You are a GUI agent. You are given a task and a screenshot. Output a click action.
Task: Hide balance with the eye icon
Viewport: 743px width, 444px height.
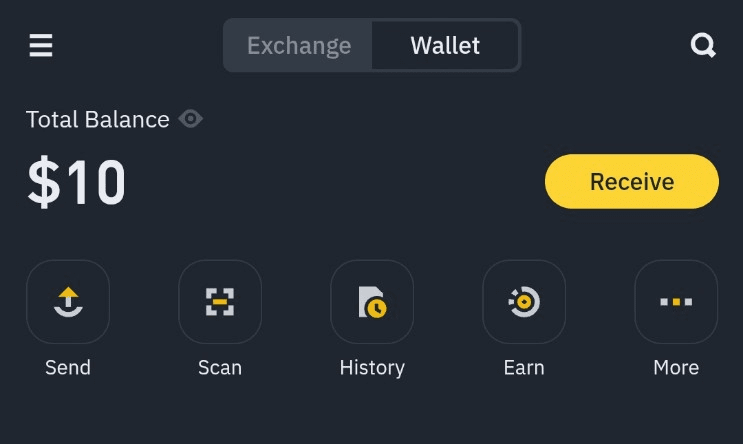(190, 119)
